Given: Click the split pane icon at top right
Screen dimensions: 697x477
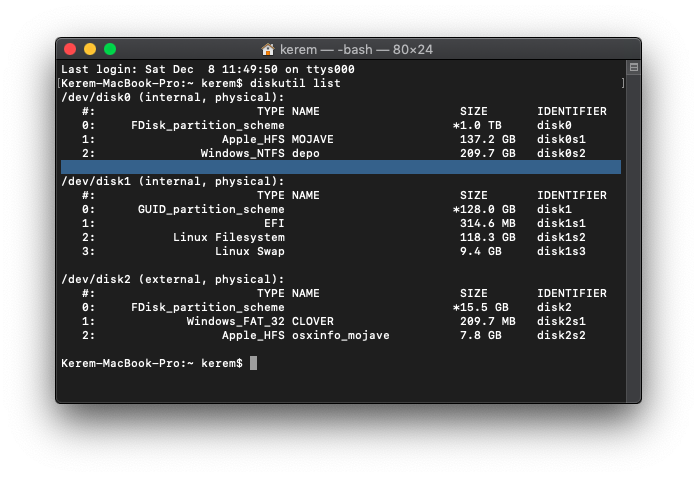Looking at the screenshot, I should 633,68.
